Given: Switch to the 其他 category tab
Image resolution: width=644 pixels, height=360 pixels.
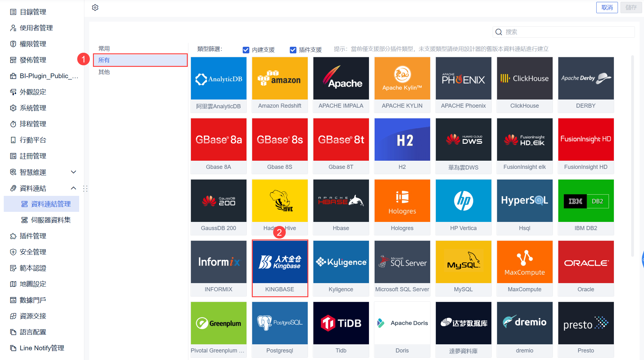Looking at the screenshot, I should [104, 72].
